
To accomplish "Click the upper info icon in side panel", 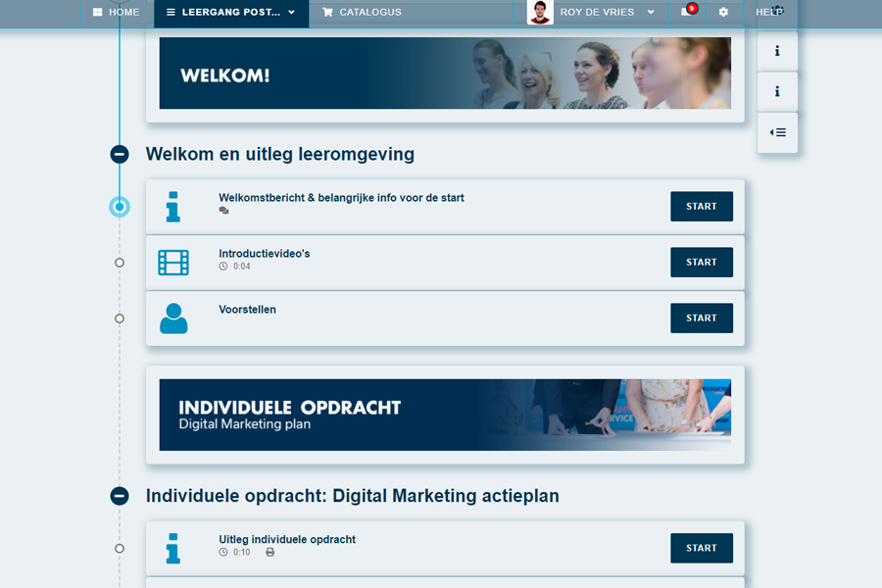I will [777, 51].
